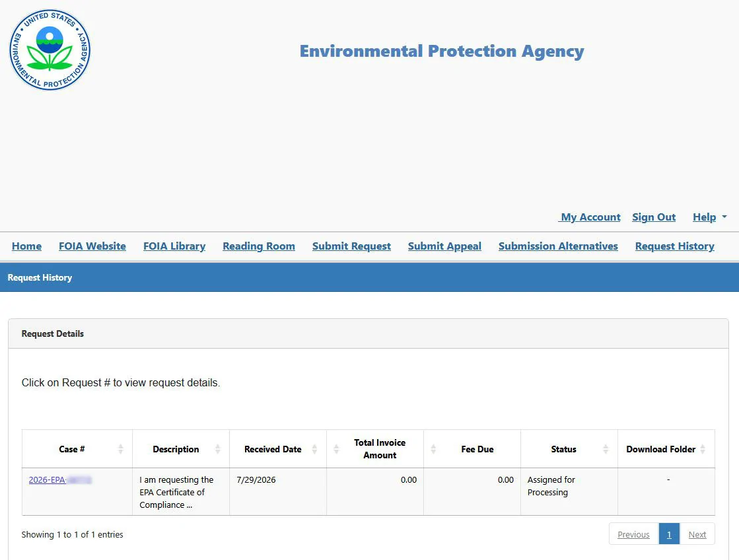
Task: Sort by Status column arrows
Action: (606, 449)
